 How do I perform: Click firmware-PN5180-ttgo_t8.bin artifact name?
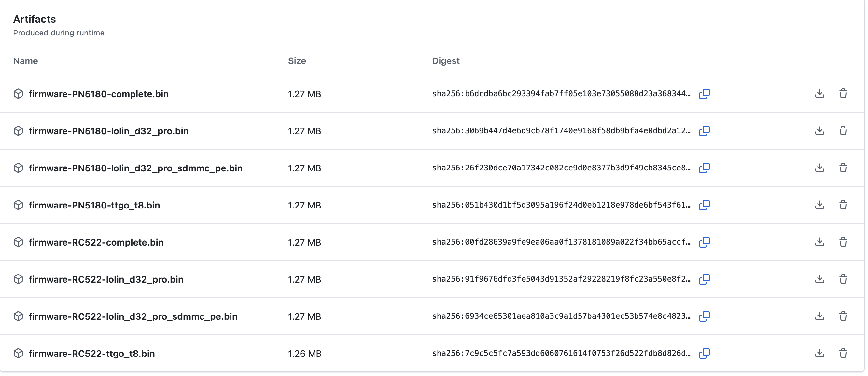[94, 205]
